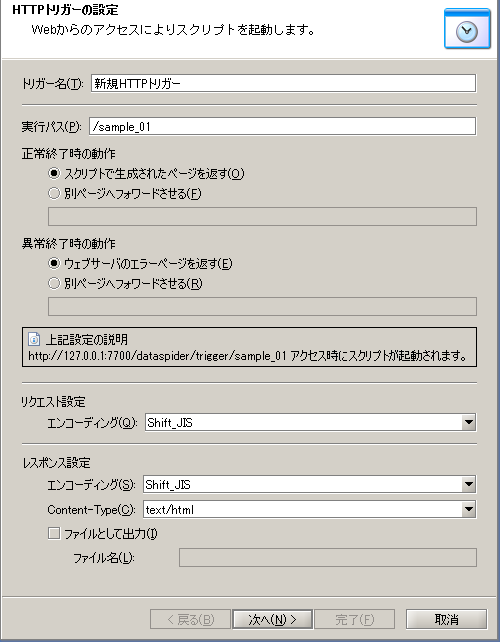Focus the 実行パス input field
The width and height of the screenshot is (500, 642).
283,126
